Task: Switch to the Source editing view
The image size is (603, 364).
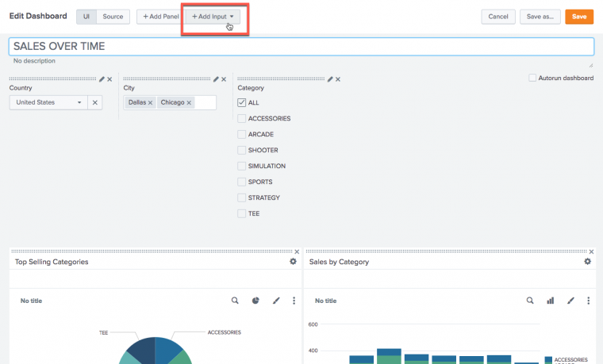Action: pos(113,17)
